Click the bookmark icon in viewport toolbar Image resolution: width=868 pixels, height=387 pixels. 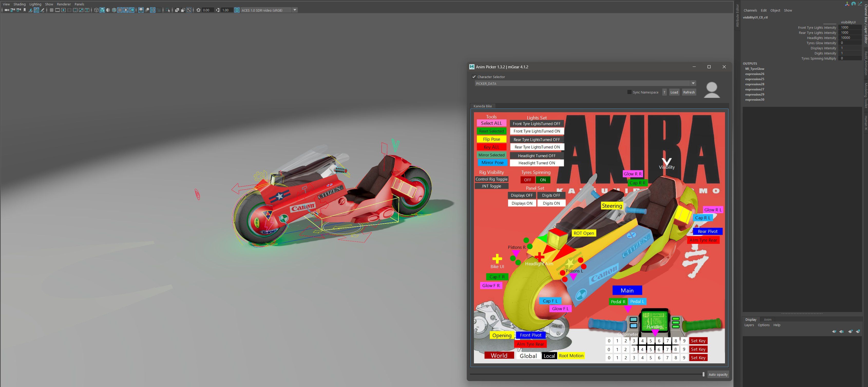(25, 10)
